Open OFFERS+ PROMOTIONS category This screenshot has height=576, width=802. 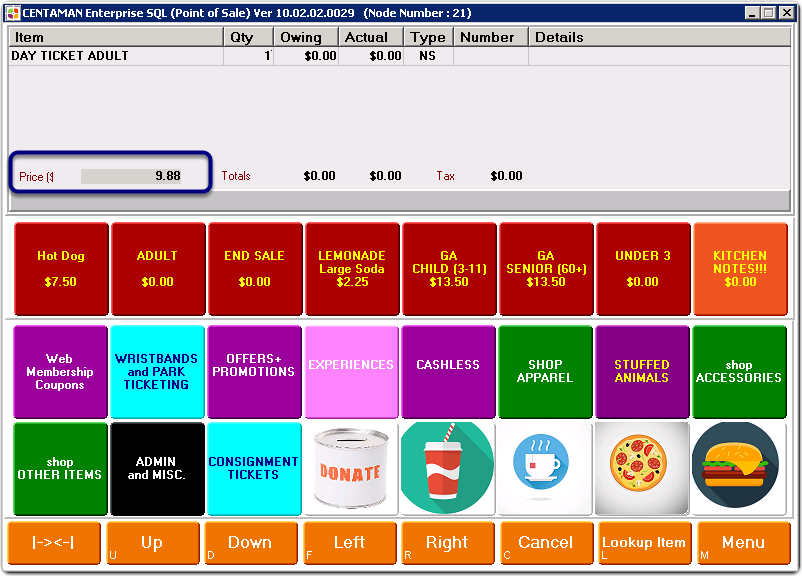click(x=254, y=372)
